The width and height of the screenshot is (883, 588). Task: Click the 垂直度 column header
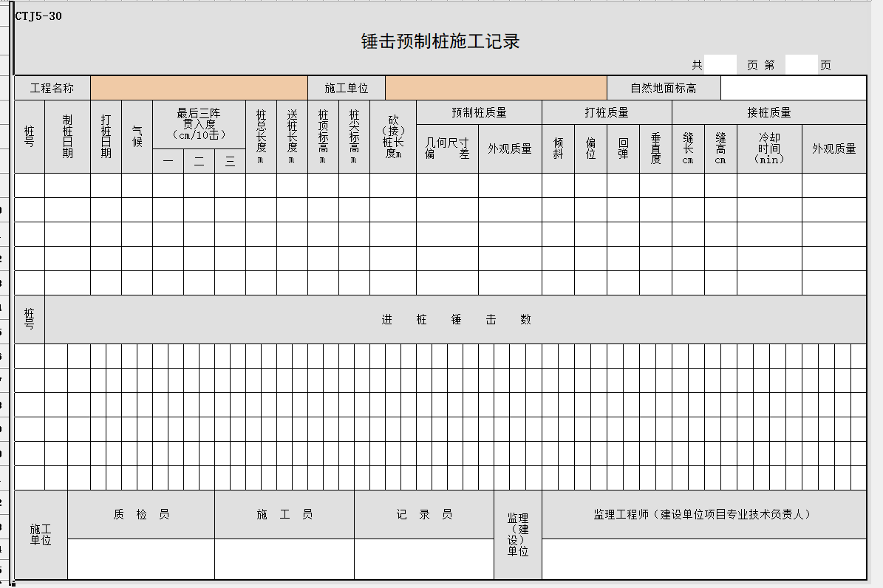(x=655, y=148)
